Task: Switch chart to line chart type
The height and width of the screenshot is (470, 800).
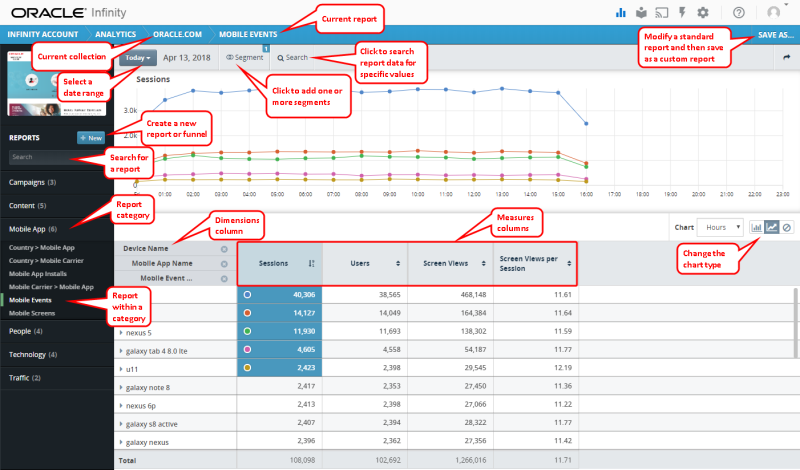Action: pyautogui.click(x=772, y=227)
